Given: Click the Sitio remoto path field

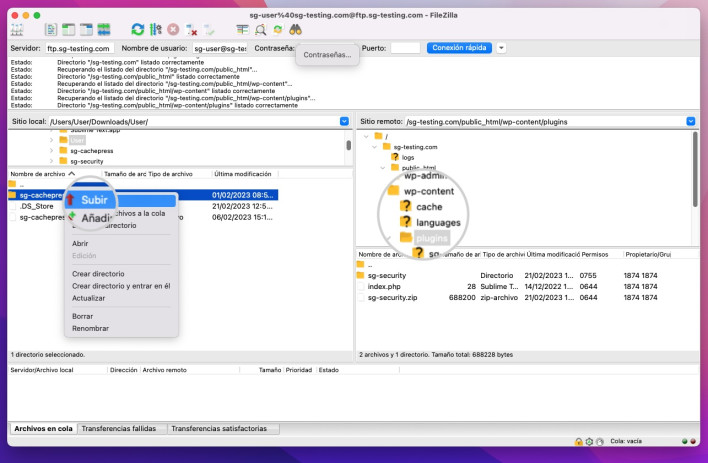Looking at the screenshot, I should pos(545,122).
